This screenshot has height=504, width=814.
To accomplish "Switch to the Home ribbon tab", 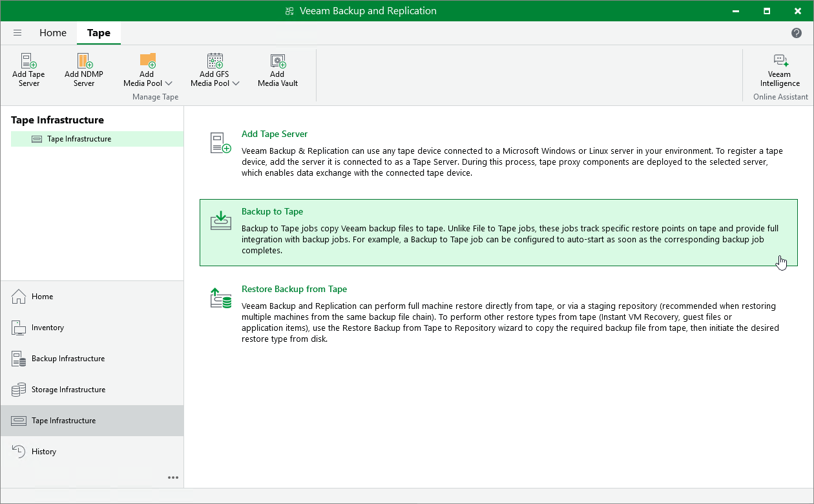I will (53, 33).
